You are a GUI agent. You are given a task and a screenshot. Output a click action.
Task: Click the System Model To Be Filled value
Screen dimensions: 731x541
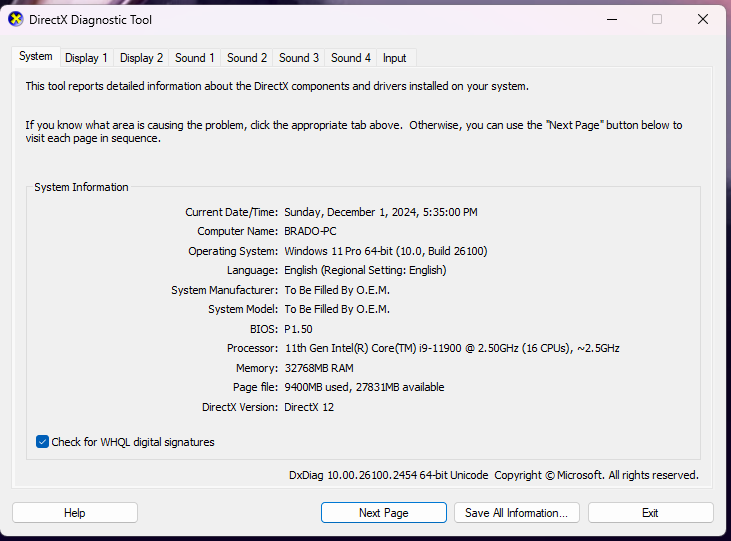(x=337, y=309)
